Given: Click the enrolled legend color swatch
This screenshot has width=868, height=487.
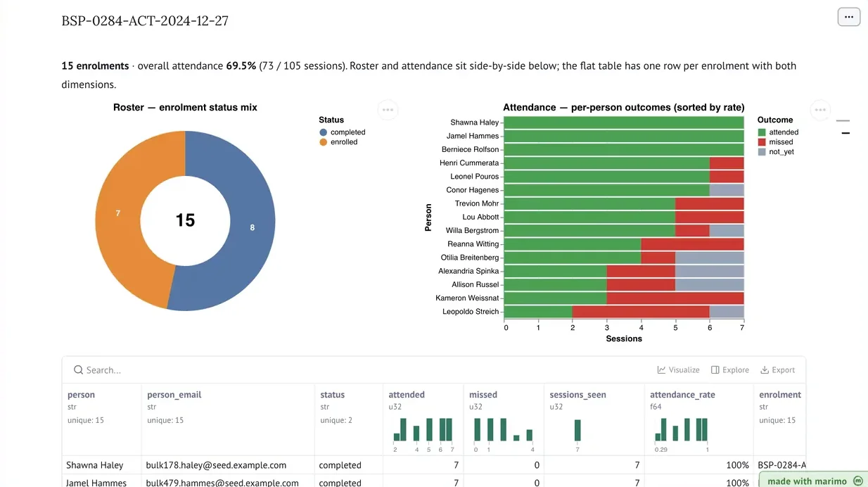Looking at the screenshot, I should pyautogui.click(x=323, y=142).
